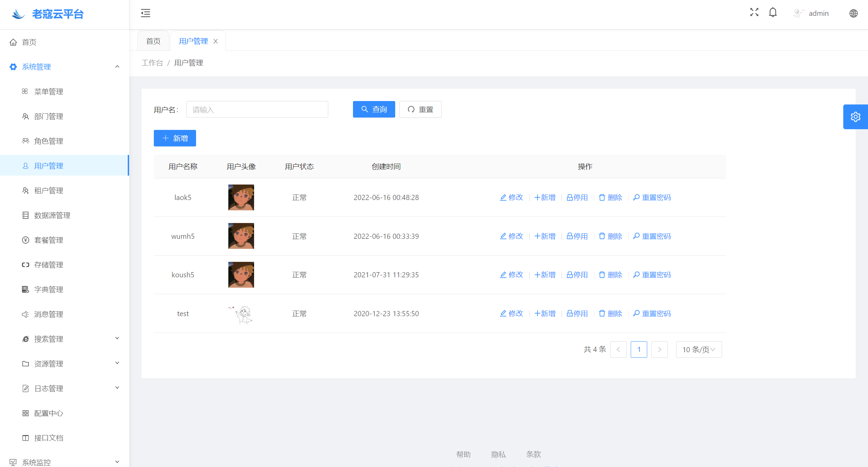Open the 10 条/页 page size dropdown
The width and height of the screenshot is (868, 467).
click(x=699, y=349)
